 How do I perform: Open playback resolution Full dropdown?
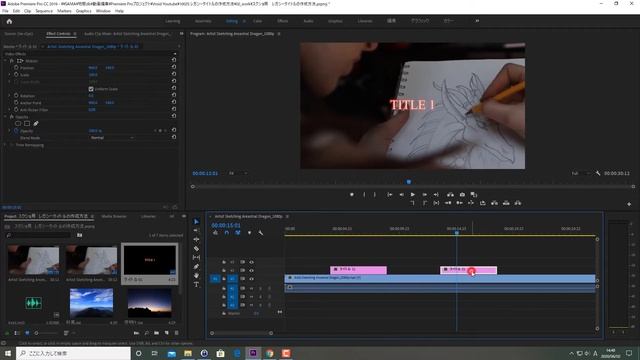[580, 173]
